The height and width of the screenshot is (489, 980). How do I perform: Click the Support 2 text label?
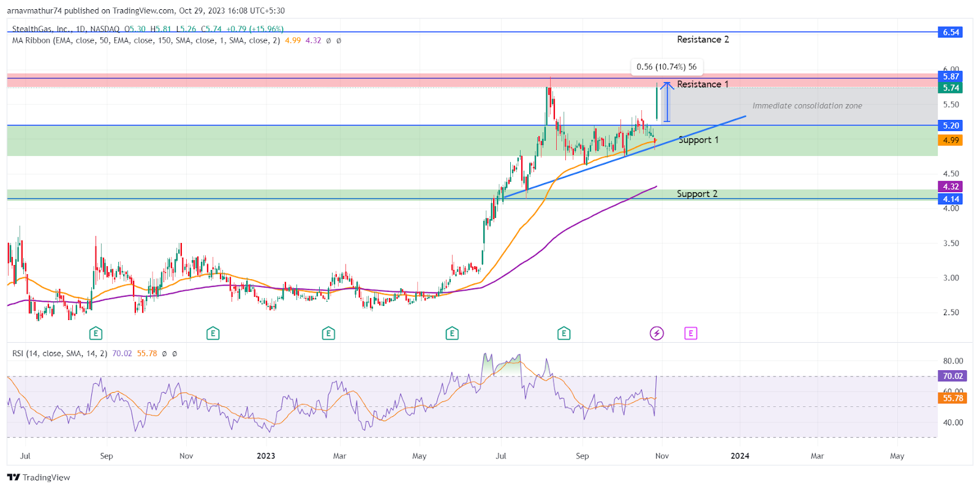(x=697, y=194)
